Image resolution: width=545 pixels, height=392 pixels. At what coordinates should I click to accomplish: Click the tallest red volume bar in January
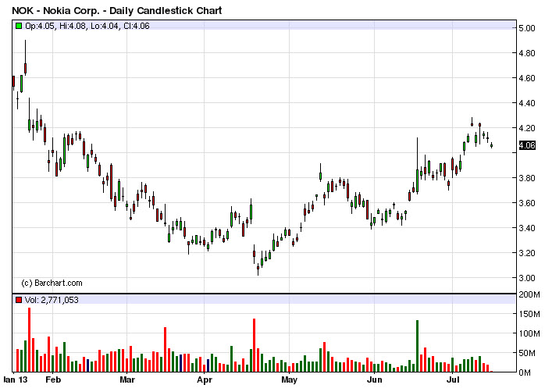tap(29, 340)
